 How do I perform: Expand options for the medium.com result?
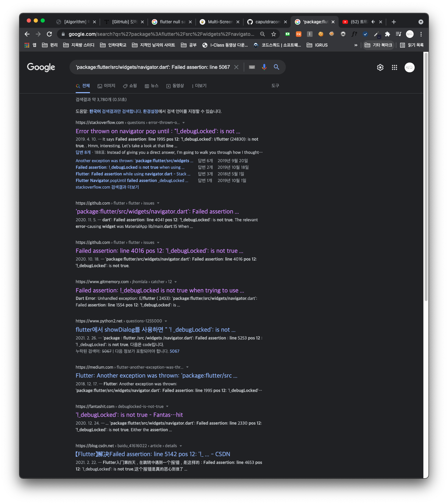click(x=187, y=367)
